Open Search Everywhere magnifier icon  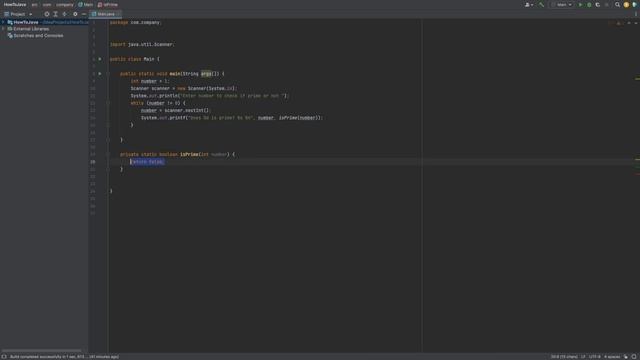click(x=618, y=5)
